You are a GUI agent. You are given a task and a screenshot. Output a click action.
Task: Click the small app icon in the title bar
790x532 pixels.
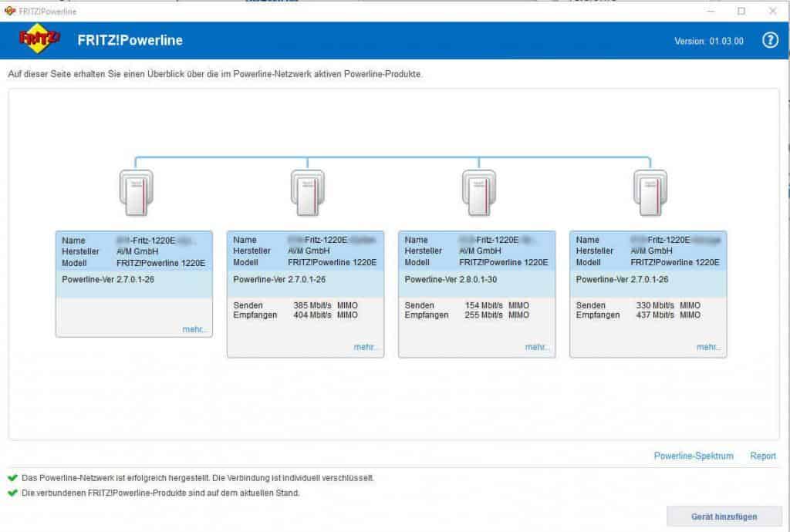pos(10,11)
